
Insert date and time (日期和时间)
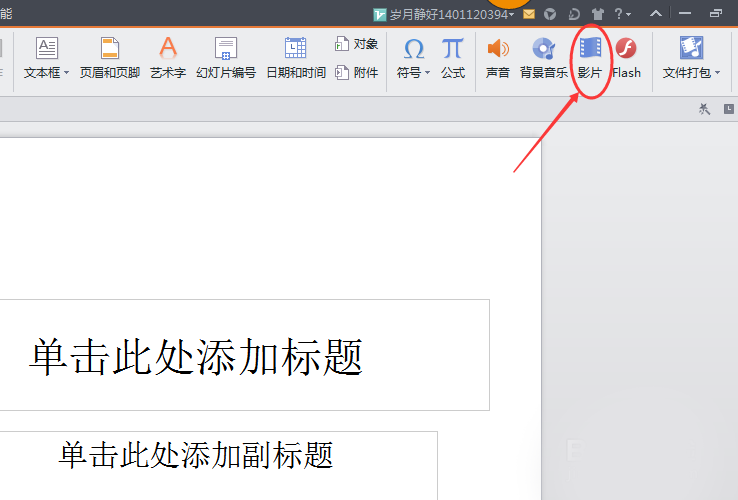296,57
